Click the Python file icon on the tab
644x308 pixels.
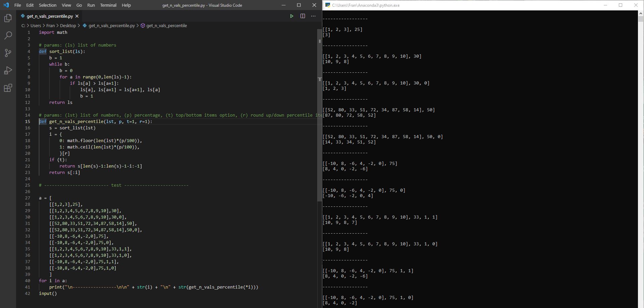click(23, 16)
